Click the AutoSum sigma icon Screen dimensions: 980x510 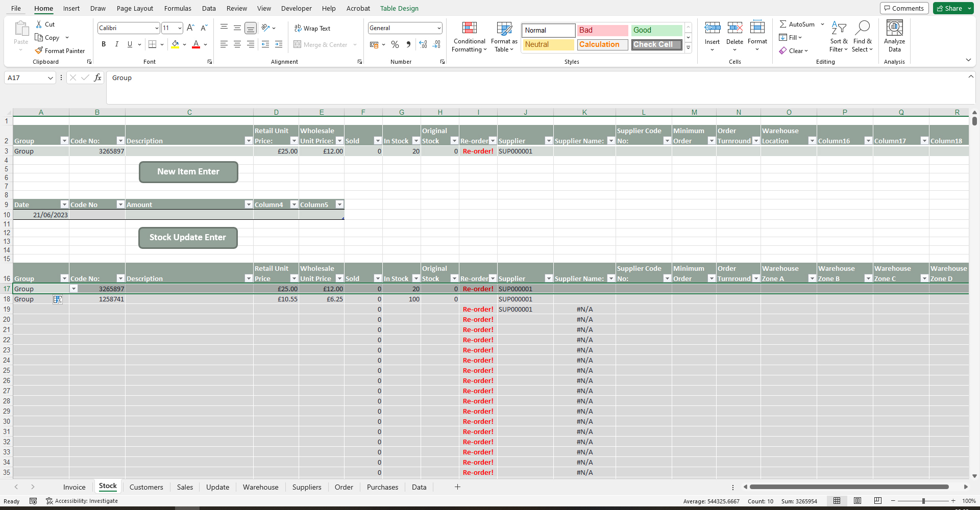click(x=782, y=24)
